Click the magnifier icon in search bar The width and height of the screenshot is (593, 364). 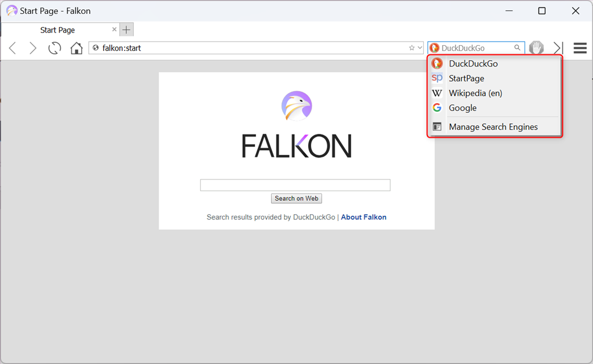pyautogui.click(x=517, y=47)
